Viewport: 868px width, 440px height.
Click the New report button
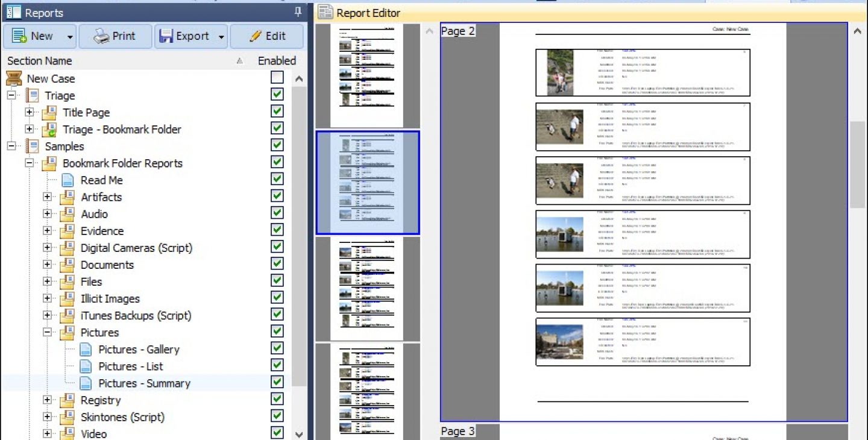pos(33,36)
